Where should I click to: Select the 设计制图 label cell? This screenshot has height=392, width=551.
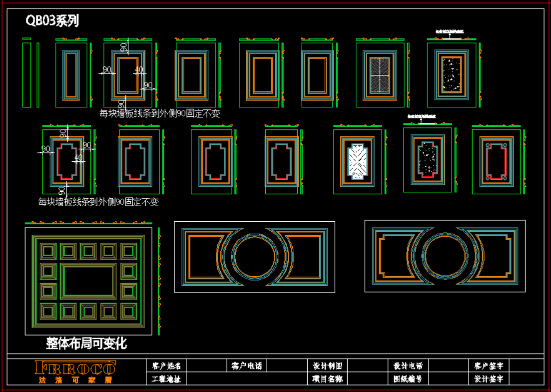click(327, 366)
